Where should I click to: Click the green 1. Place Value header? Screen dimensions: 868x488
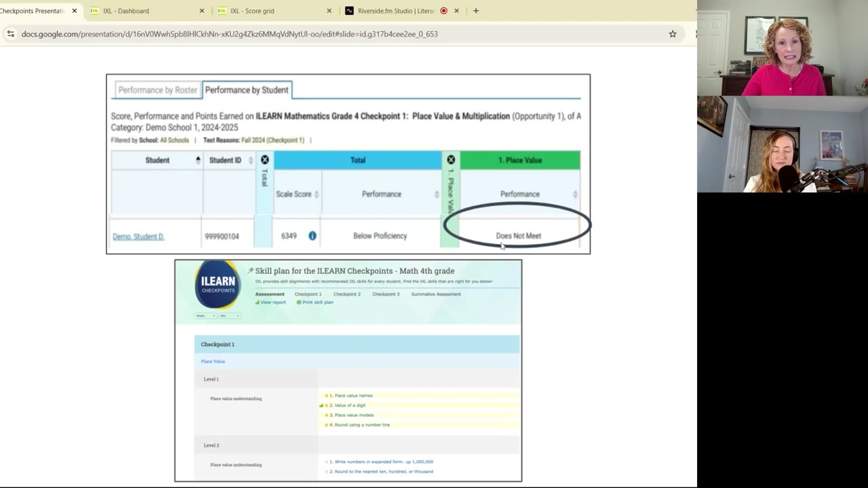[520, 160]
